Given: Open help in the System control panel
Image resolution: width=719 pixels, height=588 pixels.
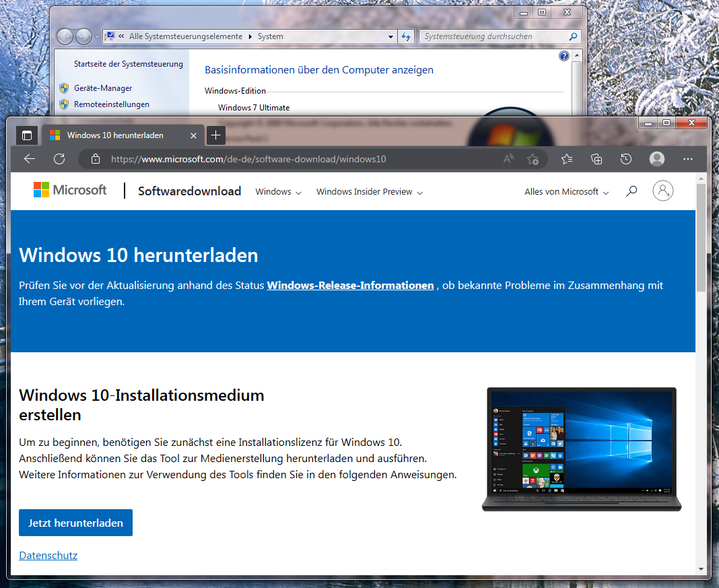Looking at the screenshot, I should 564,56.
